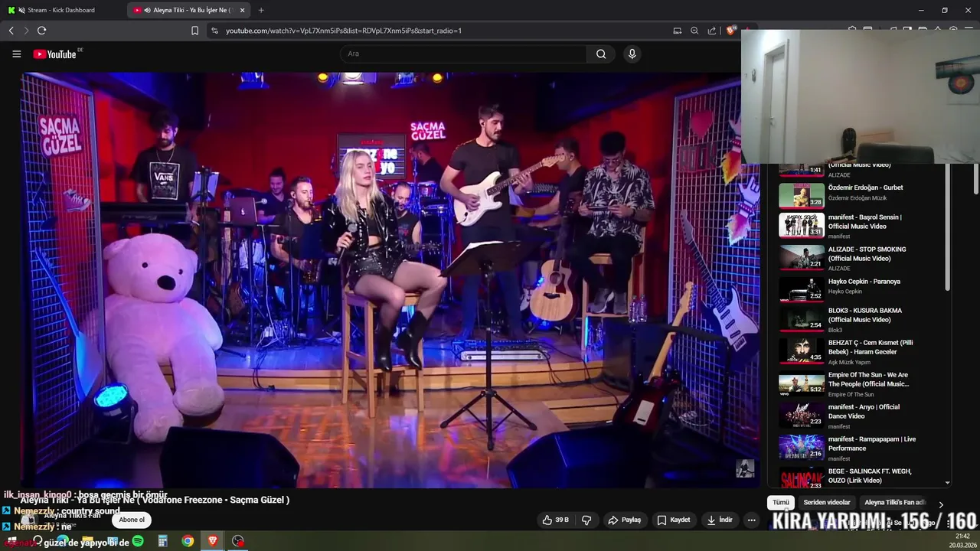
Task: Open manifest - Başrol Sensin video title
Action: (864, 221)
